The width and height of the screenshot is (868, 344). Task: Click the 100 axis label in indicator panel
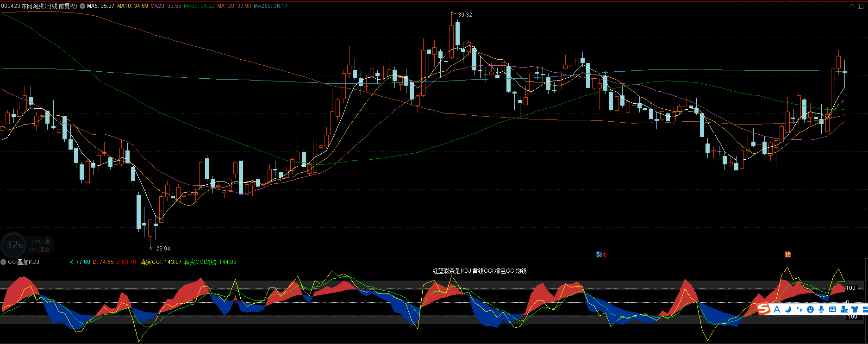coord(851,288)
